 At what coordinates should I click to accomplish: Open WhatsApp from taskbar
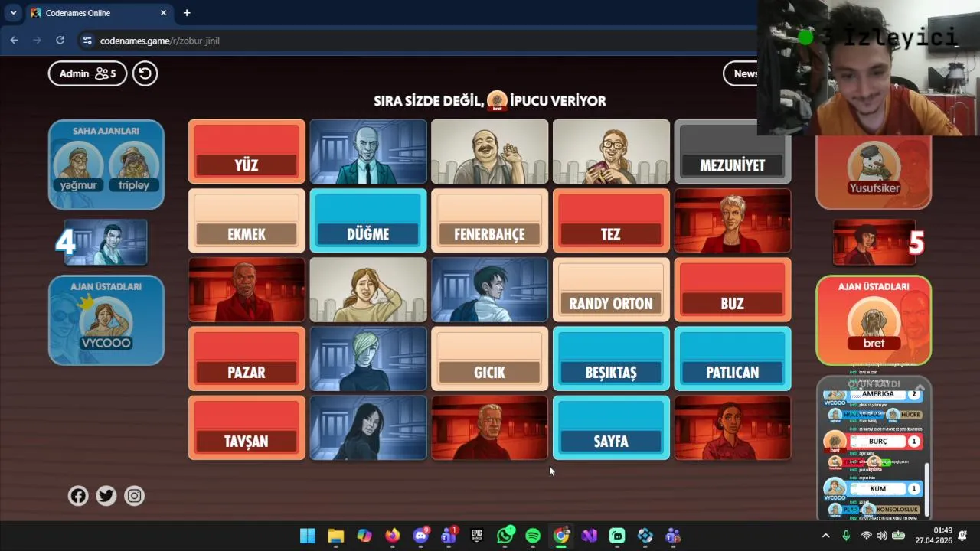click(x=505, y=536)
